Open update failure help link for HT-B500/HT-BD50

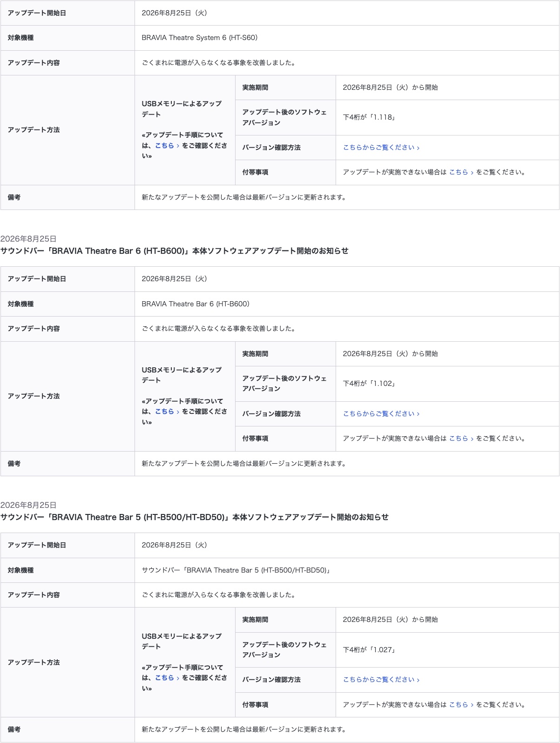[461, 705]
